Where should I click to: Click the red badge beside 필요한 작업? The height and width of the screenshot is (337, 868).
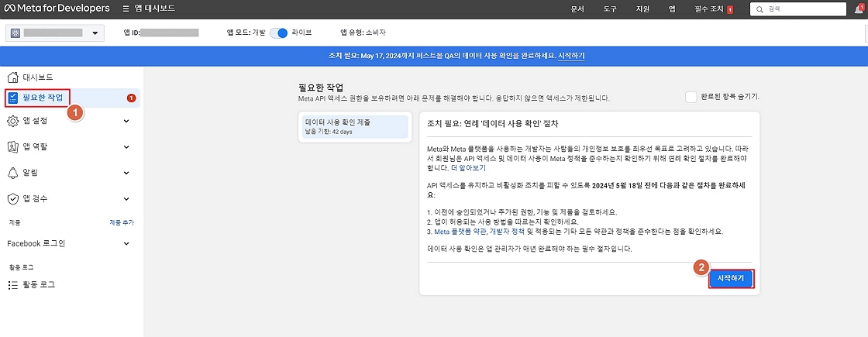[x=131, y=98]
